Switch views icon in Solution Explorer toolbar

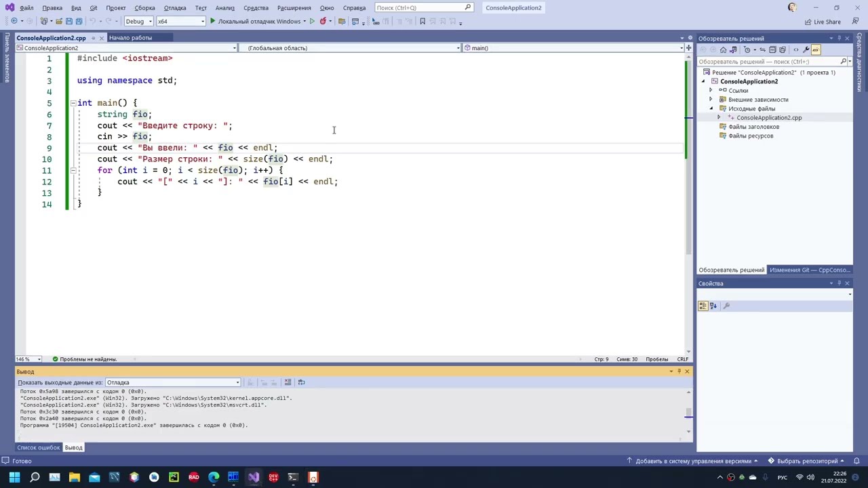coord(733,49)
